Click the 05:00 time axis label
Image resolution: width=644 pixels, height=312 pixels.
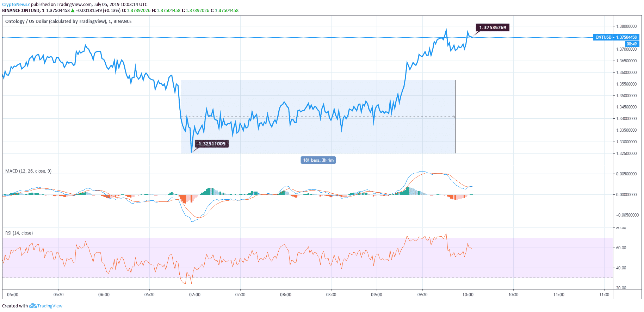pyautogui.click(x=13, y=295)
